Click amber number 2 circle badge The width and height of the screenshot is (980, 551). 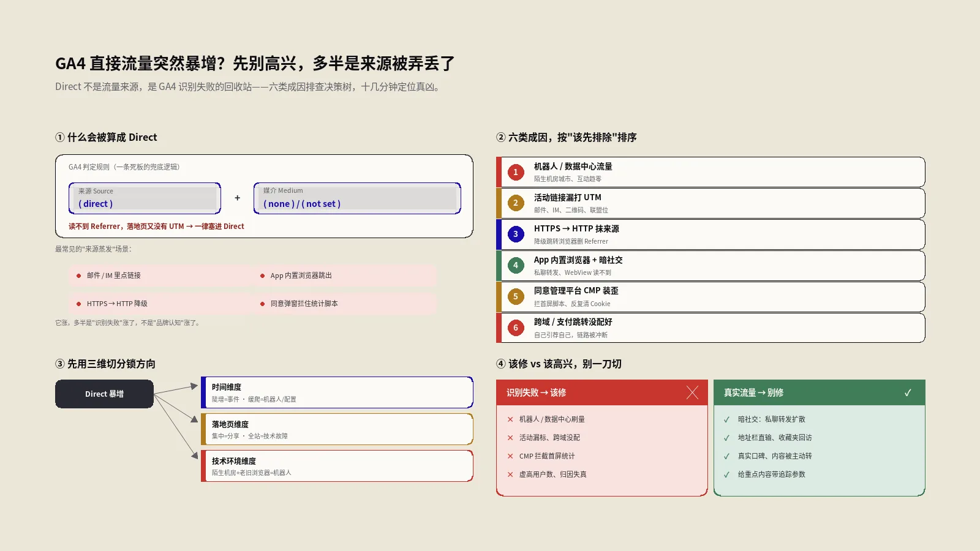click(516, 203)
